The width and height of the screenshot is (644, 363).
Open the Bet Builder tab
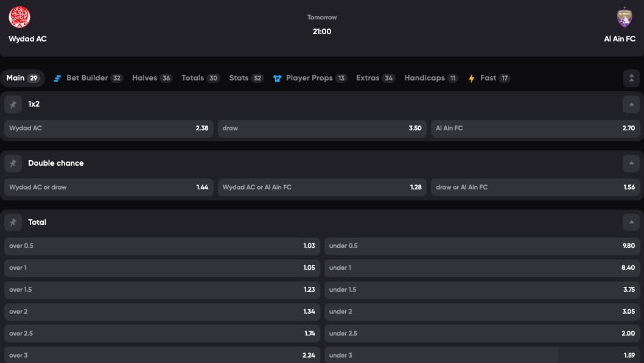(x=88, y=78)
